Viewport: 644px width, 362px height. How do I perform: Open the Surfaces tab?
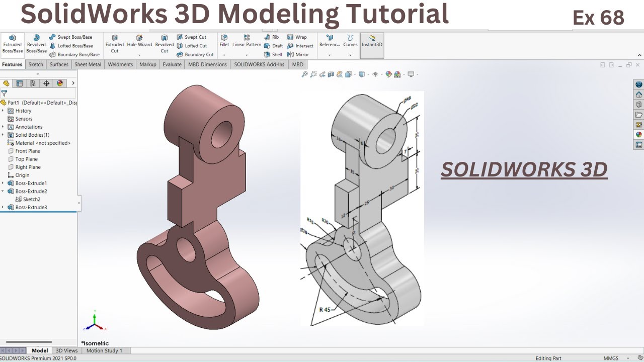point(59,64)
